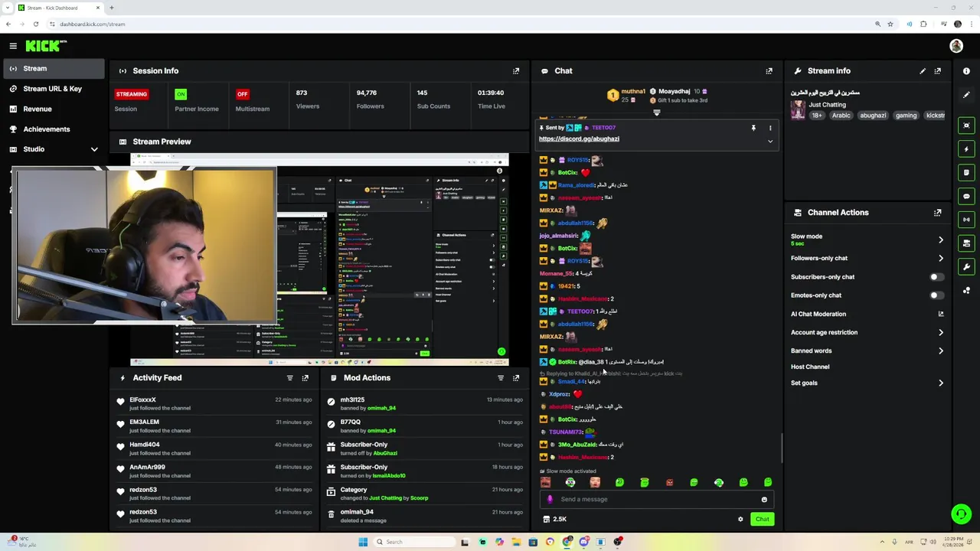Expand Account age restriction settings
This screenshot has height=551, width=980.
941,333
